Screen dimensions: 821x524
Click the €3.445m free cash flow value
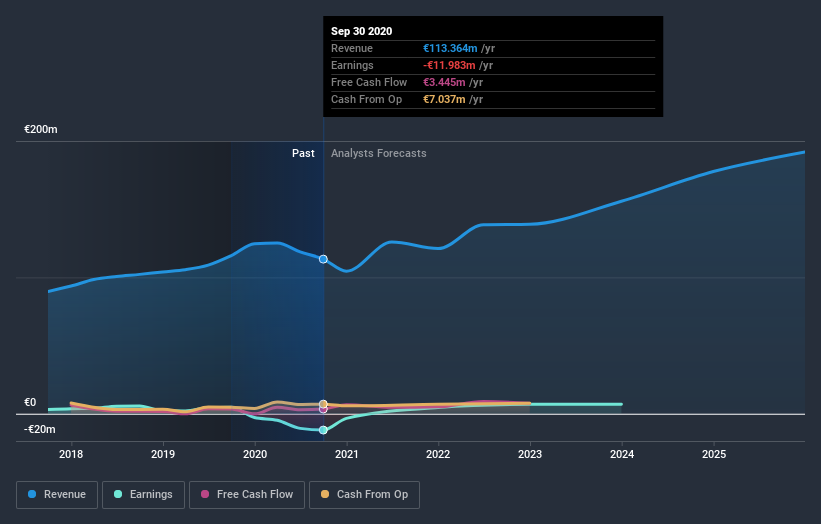(444, 82)
